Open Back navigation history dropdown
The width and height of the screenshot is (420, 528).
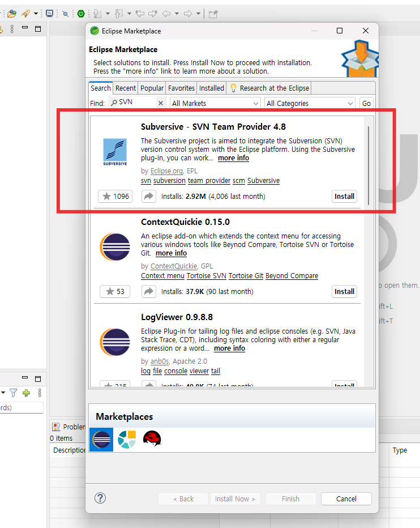point(177,14)
